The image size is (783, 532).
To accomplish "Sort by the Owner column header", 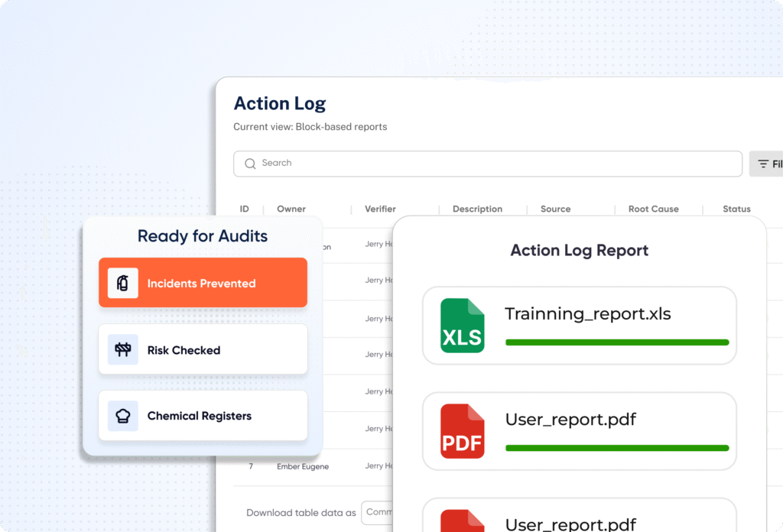I will [291, 209].
